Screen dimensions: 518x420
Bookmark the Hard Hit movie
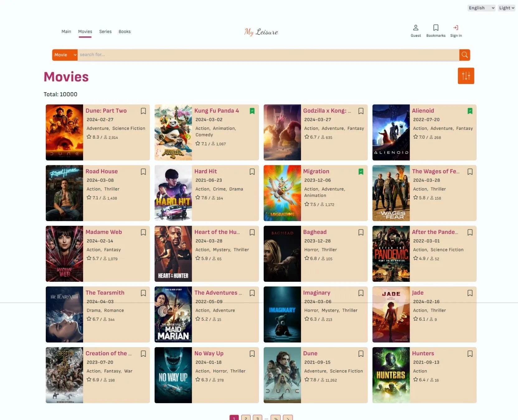click(x=252, y=172)
